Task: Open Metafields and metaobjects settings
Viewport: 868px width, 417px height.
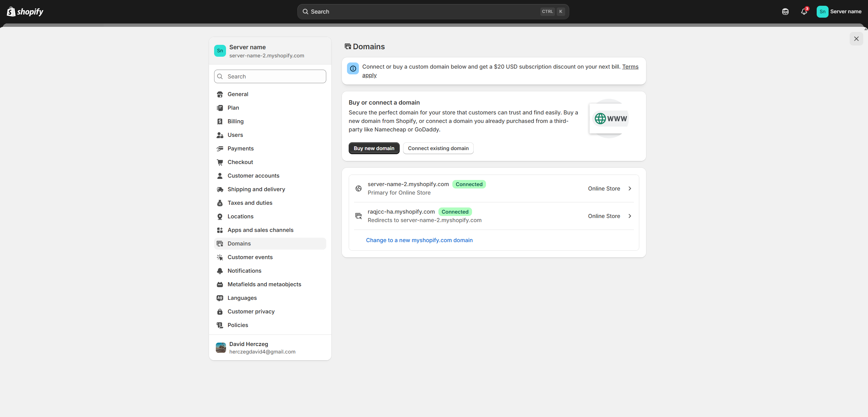Action: tap(264, 284)
